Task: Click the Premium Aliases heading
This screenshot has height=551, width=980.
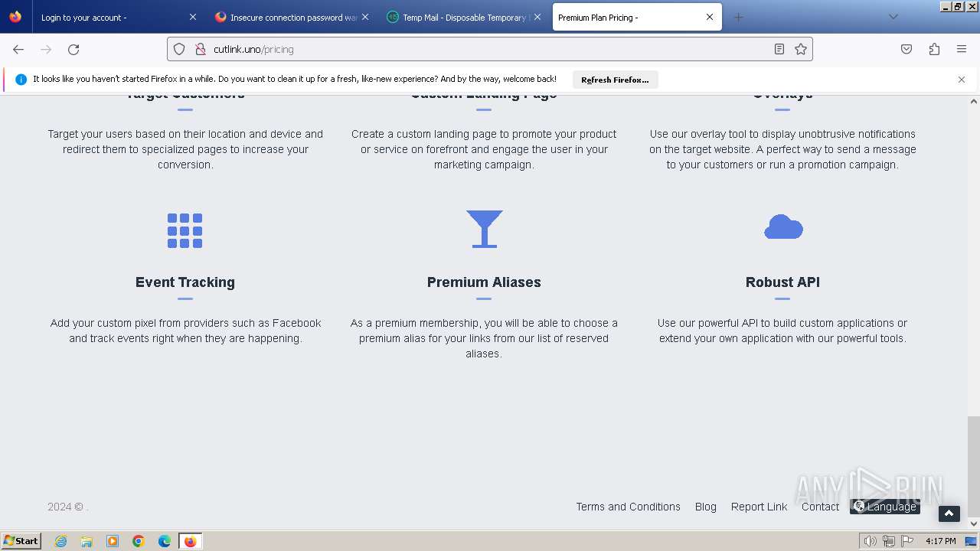Action: [x=484, y=282]
